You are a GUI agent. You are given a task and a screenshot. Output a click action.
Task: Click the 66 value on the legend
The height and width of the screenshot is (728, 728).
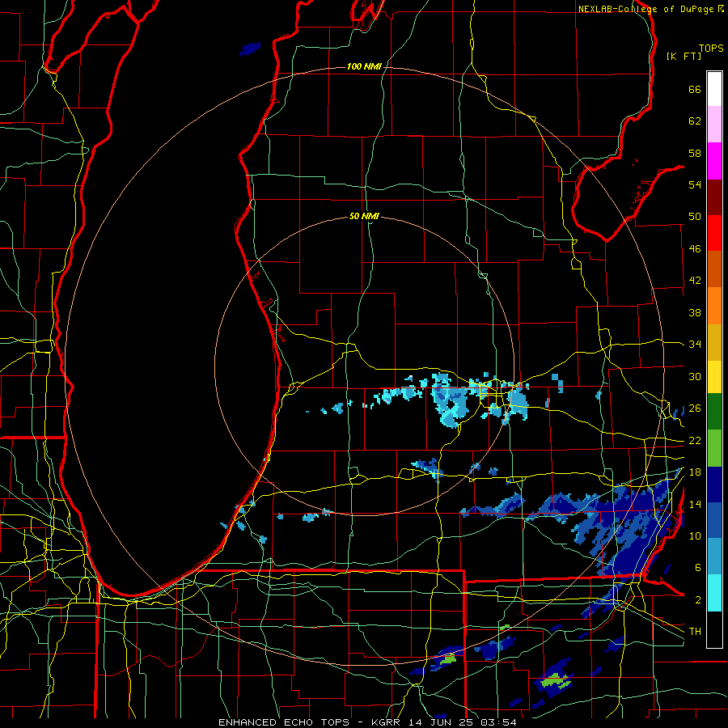point(695,89)
